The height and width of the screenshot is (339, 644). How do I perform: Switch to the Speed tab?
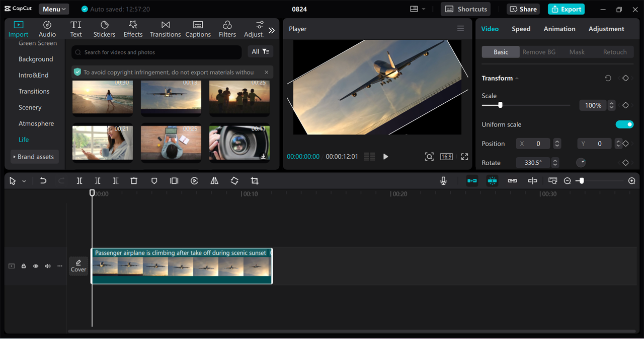click(x=521, y=29)
